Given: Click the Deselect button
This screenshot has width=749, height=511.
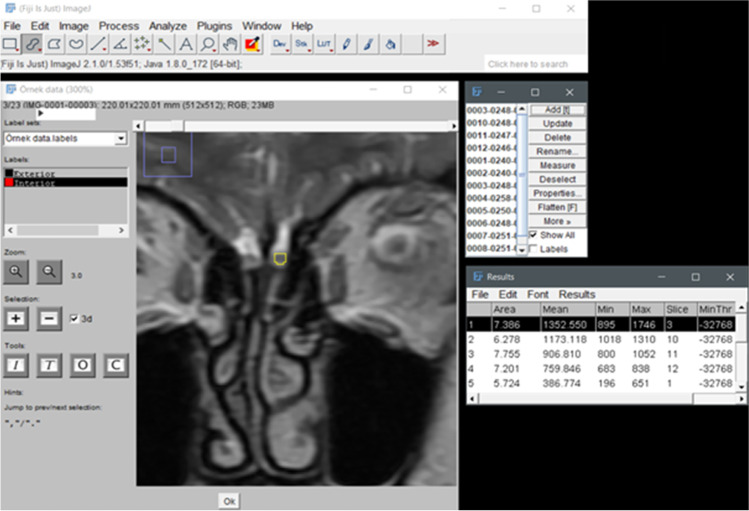Looking at the screenshot, I should coord(557,180).
